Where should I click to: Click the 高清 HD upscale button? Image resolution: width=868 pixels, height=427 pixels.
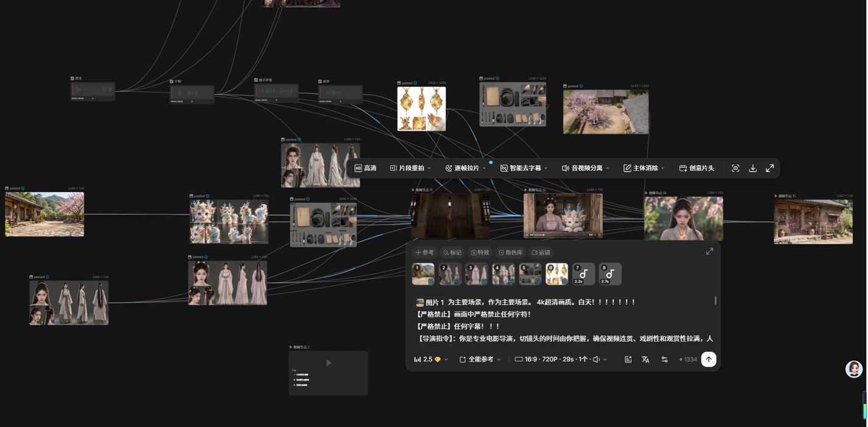[366, 168]
